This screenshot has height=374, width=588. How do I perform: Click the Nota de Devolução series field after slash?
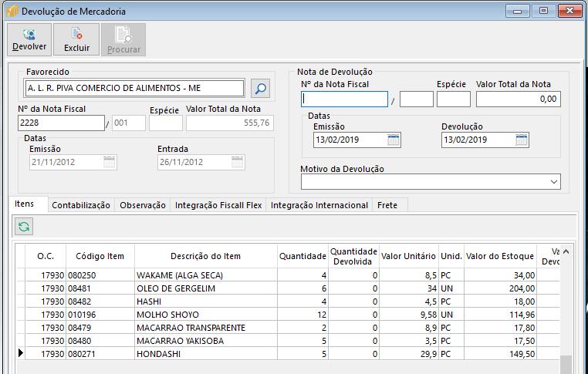[416, 99]
